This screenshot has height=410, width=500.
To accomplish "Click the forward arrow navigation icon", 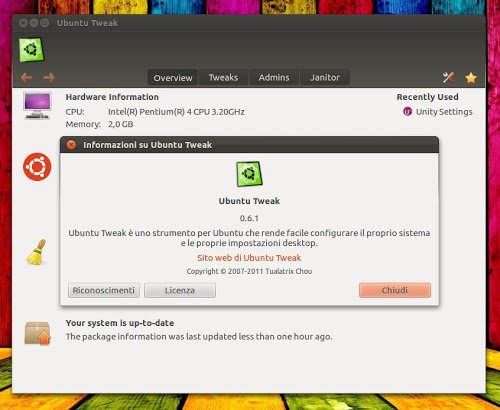I will (49, 78).
